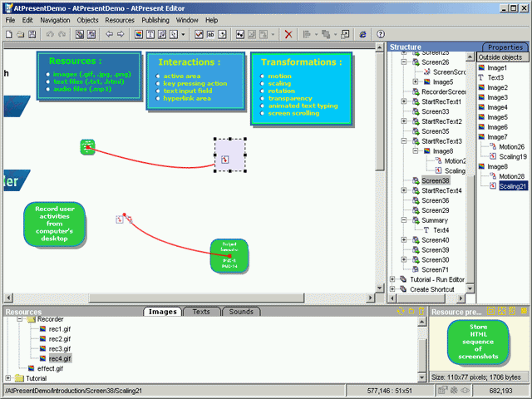The width and height of the screenshot is (532, 399).
Task: Open the dropdown arrow next to ordering icon
Action: pos(335,34)
